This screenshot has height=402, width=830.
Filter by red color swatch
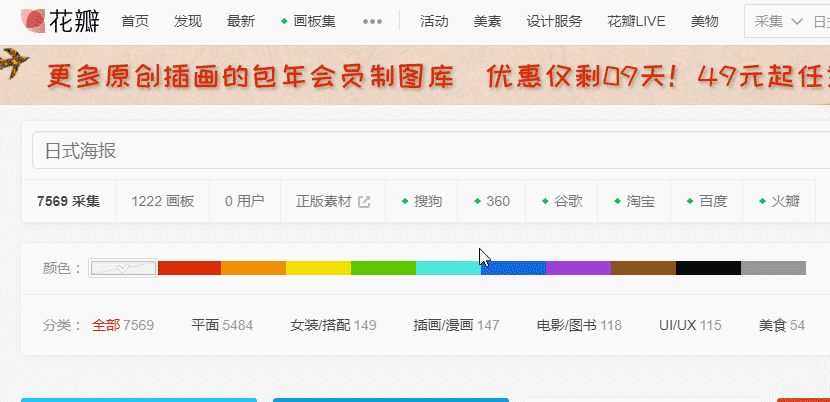pyautogui.click(x=188, y=268)
